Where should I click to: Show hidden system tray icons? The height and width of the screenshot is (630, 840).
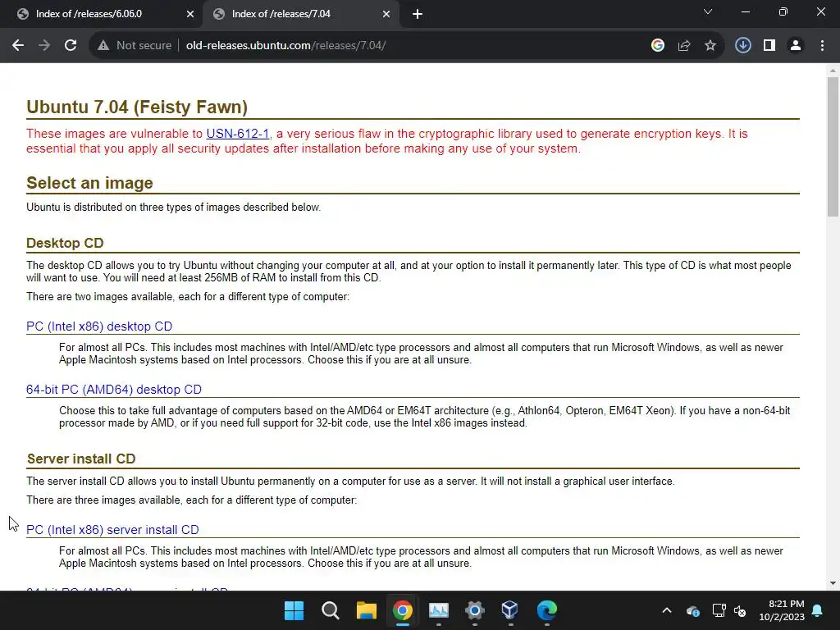tap(667, 610)
